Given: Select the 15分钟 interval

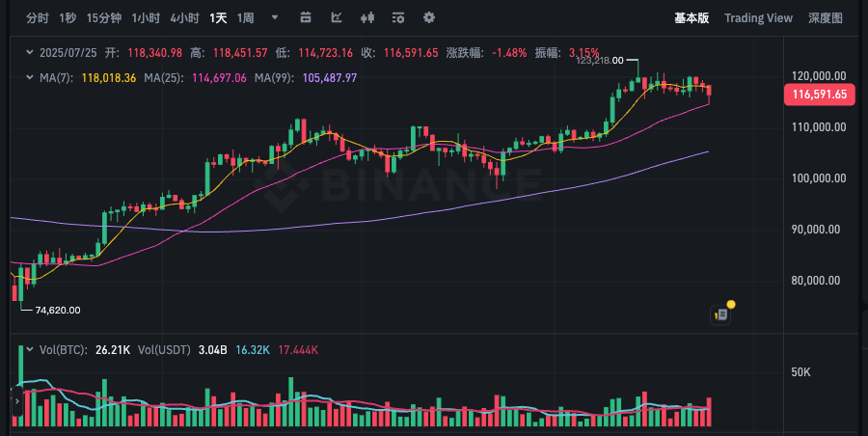Looking at the screenshot, I should pos(103,17).
